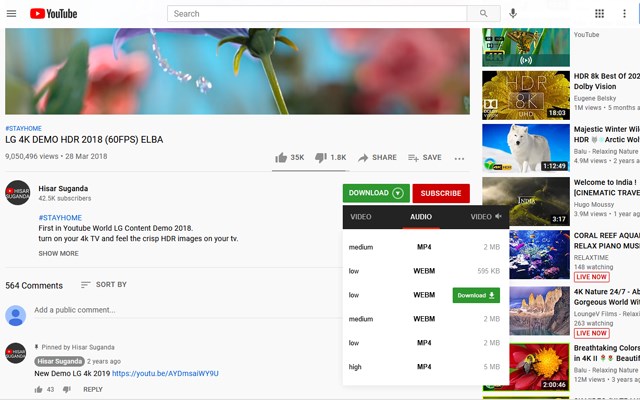Click the pinned comment author avatar

coord(16,353)
